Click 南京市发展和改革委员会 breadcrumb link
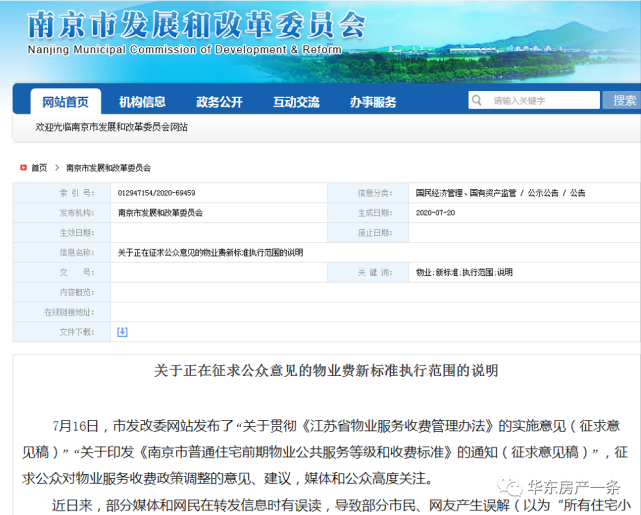 pyautogui.click(x=108, y=168)
